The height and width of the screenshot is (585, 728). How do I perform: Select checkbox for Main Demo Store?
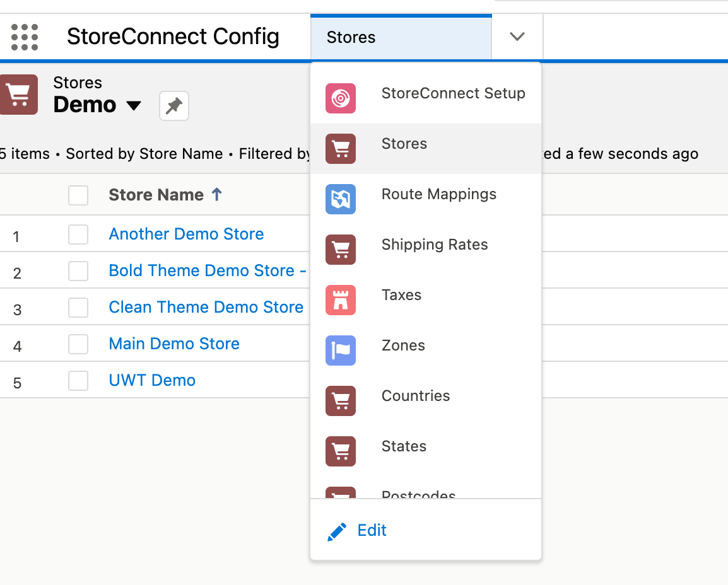point(78,344)
